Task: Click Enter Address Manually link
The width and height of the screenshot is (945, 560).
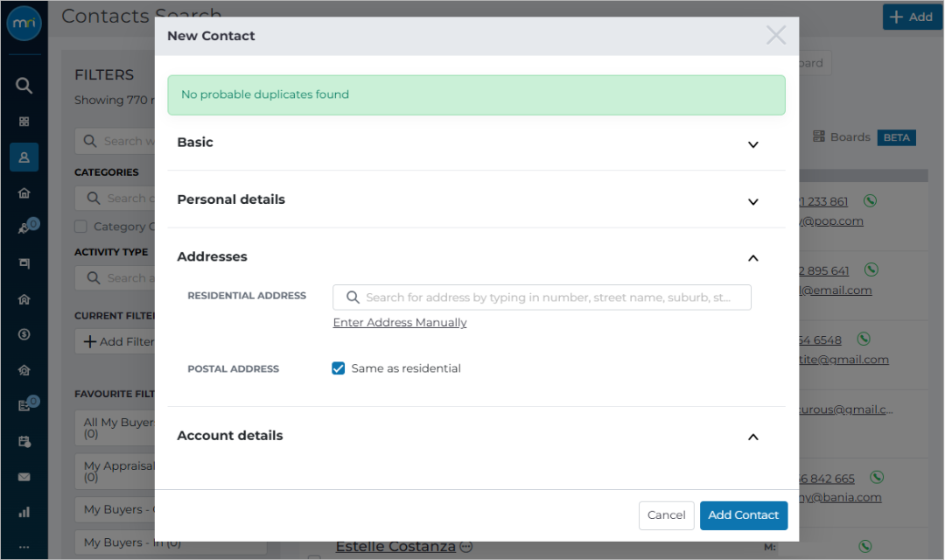Action: point(400,323)
